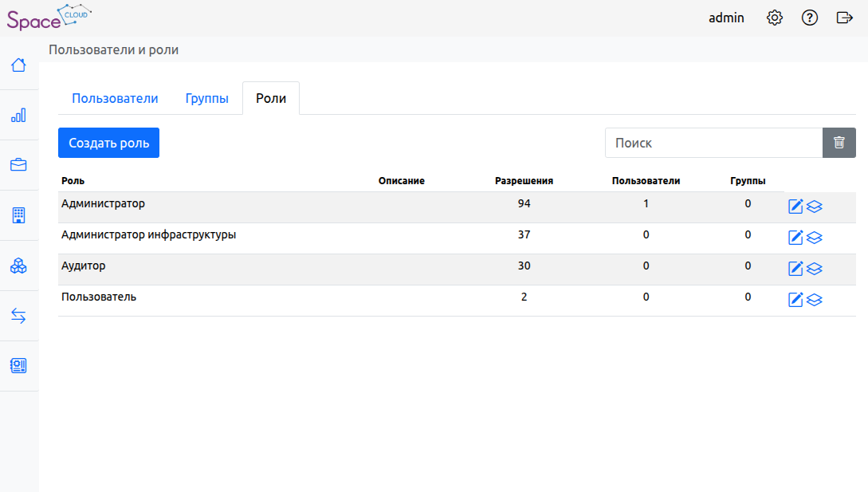Open layers icon for Администратор инфраструктуры

tap(815, 238)
